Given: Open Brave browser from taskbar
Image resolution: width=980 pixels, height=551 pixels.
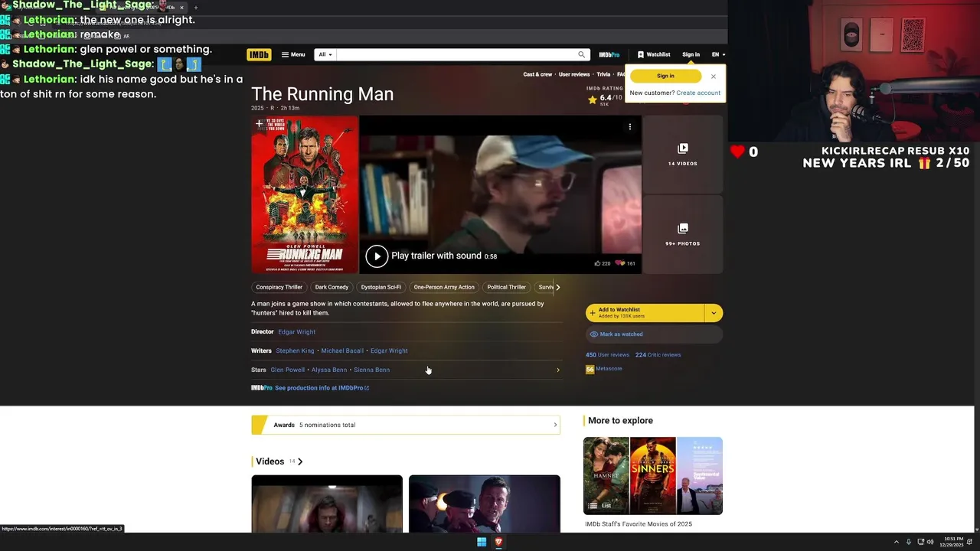Looking at the screenshot, I should 498,542.
